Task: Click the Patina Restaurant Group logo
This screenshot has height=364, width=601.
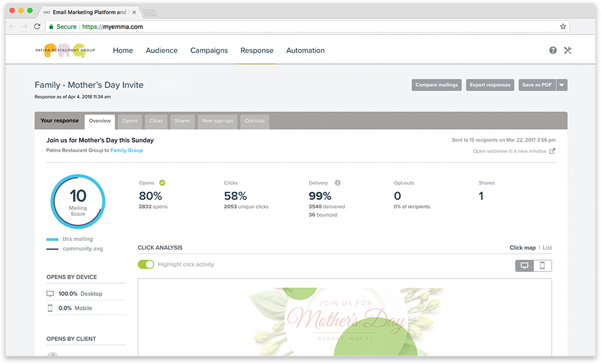Action: pyautogui.click(x=65, y=50)
